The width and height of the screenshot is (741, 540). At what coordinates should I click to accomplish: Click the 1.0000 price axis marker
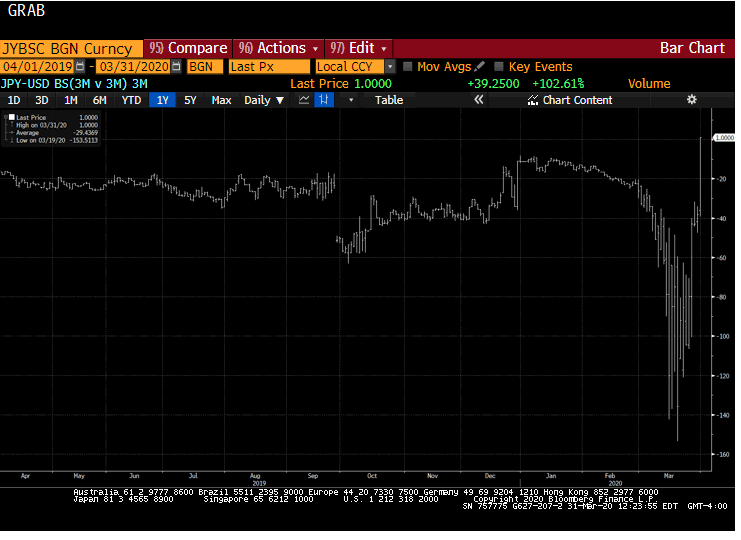(x=724, y=137)
